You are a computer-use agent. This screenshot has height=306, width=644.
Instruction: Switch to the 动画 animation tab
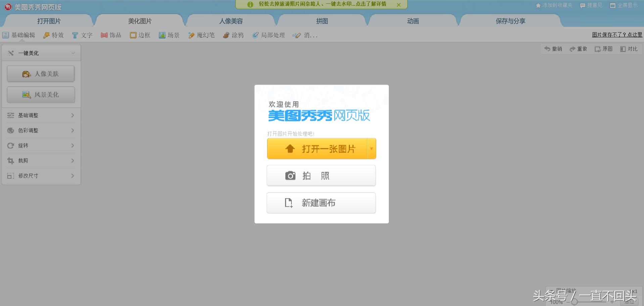click(413, 21)
